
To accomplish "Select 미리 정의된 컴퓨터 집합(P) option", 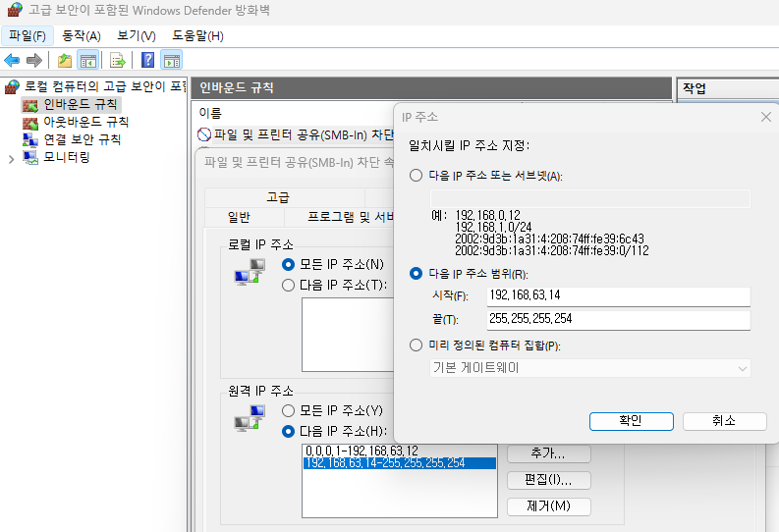I will pyautogui.click(x=416, y=345).
